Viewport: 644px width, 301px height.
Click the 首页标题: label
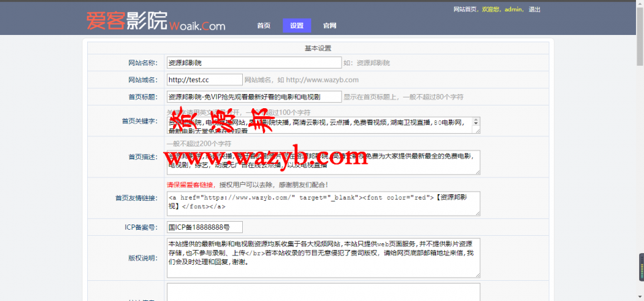[x=143, y=97]
